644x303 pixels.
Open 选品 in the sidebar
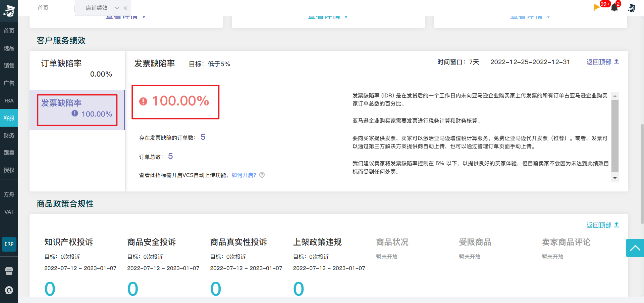(x=9, y=48)
